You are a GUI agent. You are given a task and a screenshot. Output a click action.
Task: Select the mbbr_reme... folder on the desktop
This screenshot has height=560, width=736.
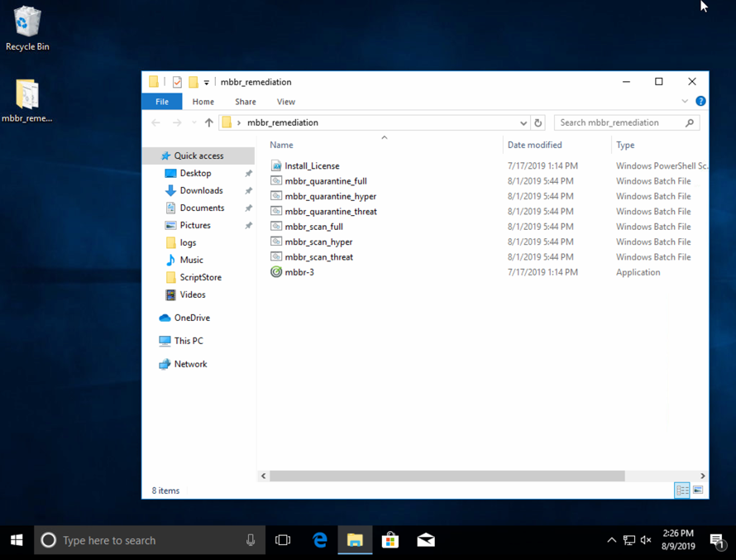pyautogui.click(x=26, y=100)
